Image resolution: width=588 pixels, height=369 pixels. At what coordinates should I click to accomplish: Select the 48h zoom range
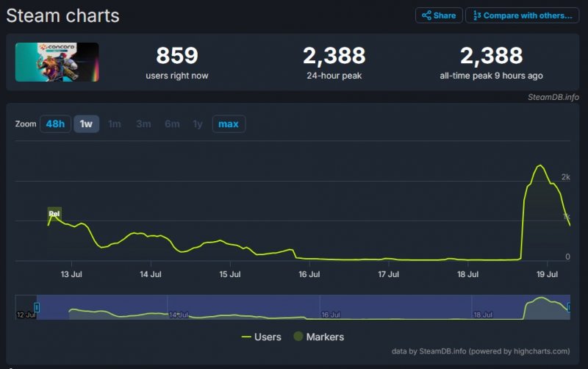(x=55, y=123)
